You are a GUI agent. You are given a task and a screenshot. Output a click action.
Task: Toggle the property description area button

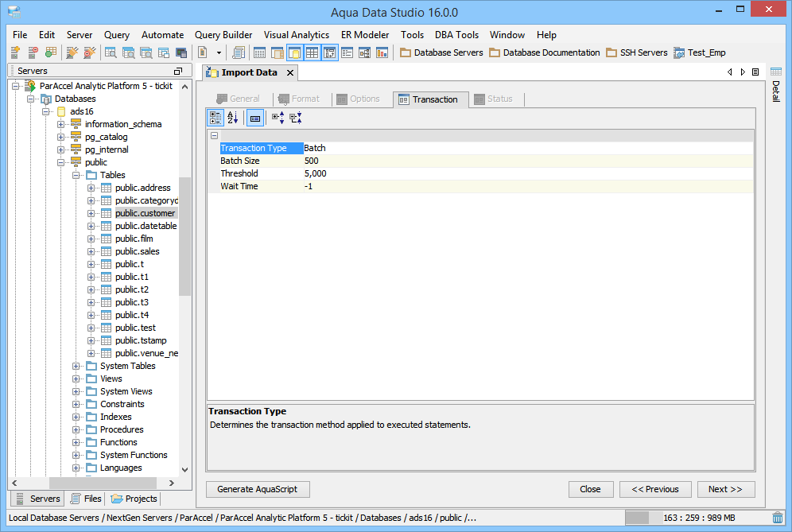[x=255, y=118]
